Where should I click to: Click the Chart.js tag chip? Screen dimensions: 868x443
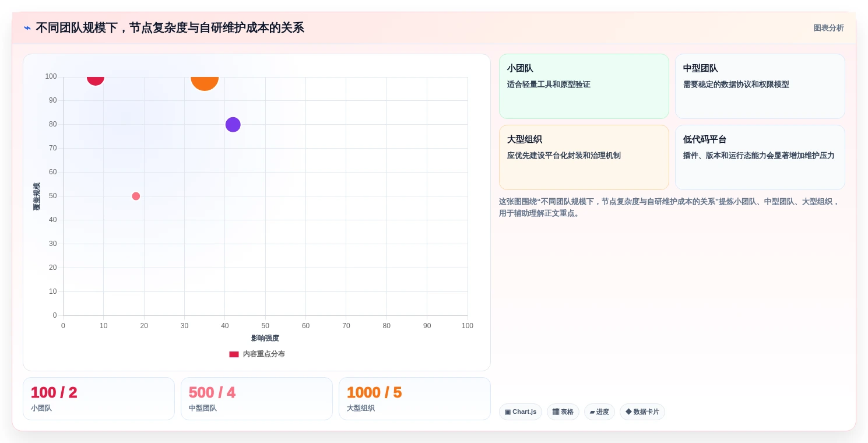(521, 412)
